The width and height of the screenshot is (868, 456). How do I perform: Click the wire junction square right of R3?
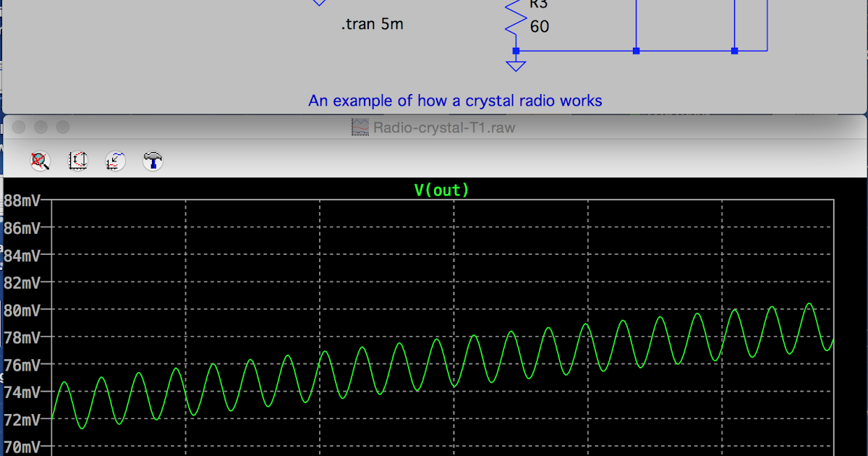pos(636,50)
